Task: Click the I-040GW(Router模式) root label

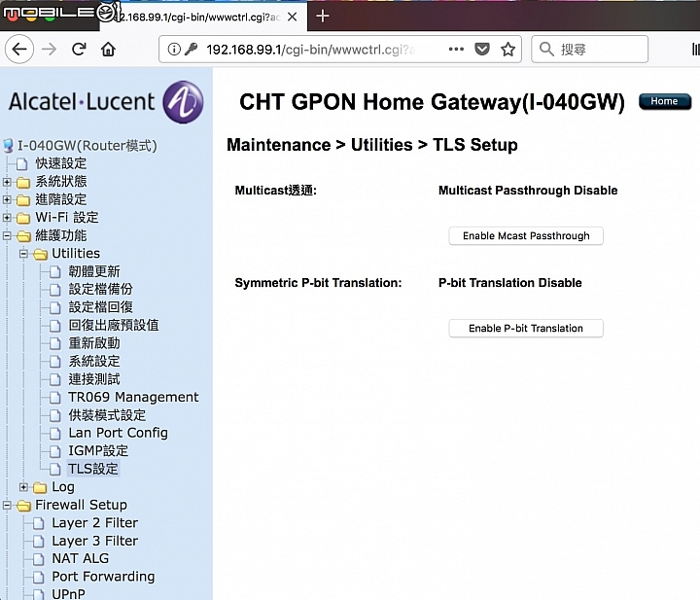Action: pyautogui.click(x=87, y=146)
